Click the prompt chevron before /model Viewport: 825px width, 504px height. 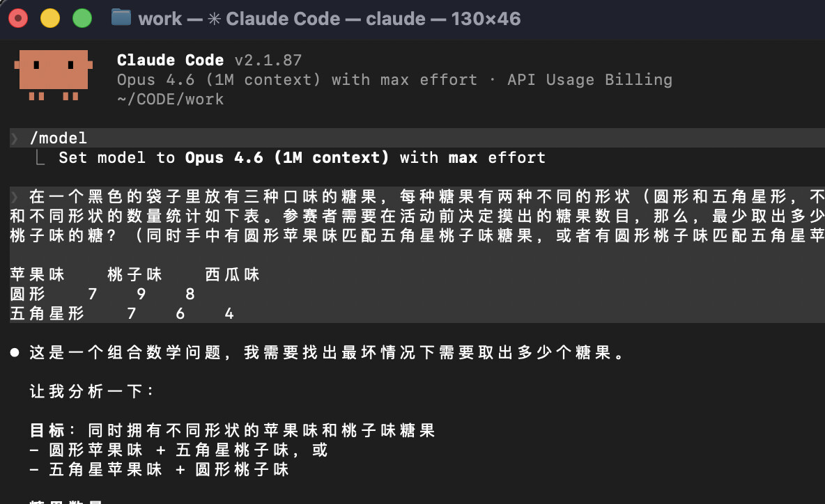pos(15,139)
